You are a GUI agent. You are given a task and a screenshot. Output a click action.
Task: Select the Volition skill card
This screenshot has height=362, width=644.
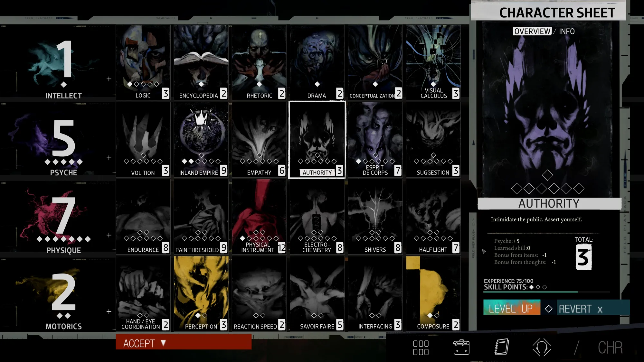[x=143, y=140]
